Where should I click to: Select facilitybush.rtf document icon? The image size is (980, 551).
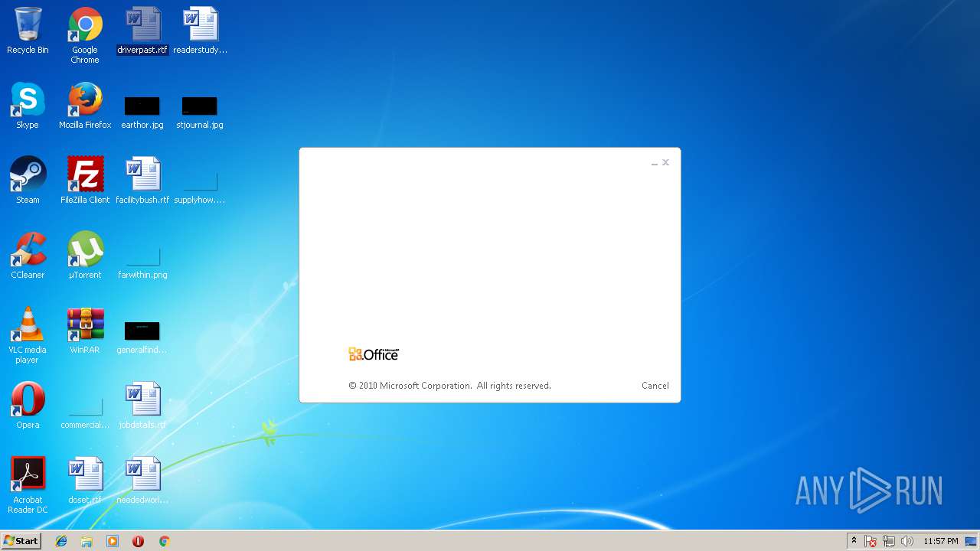pyautogui.click(x=142, y=181)
